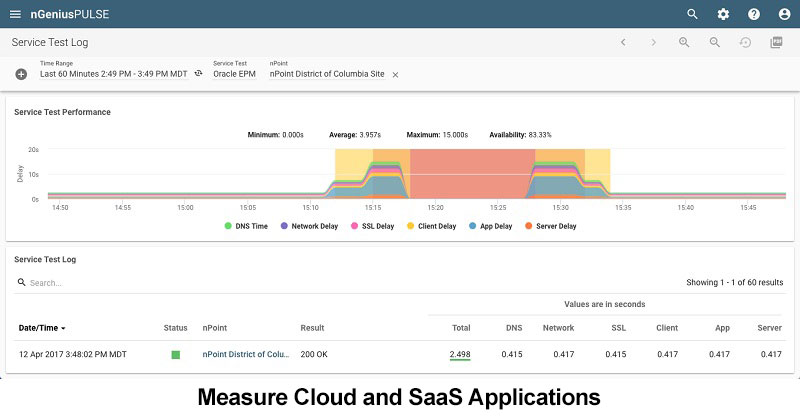Open the hamburger navigation menu

click(15, 14)
